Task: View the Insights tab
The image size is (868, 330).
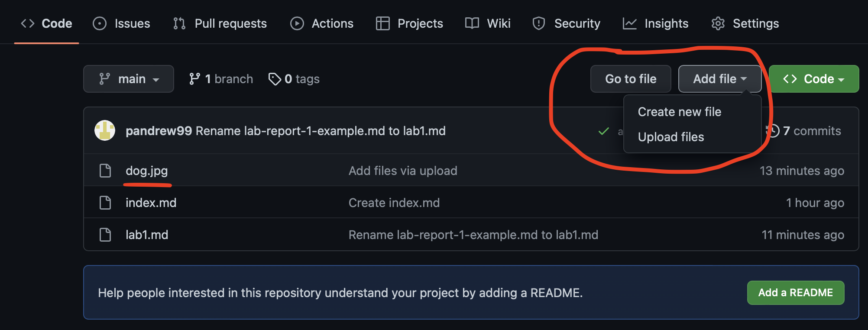Action: click(x=656, y=23)
